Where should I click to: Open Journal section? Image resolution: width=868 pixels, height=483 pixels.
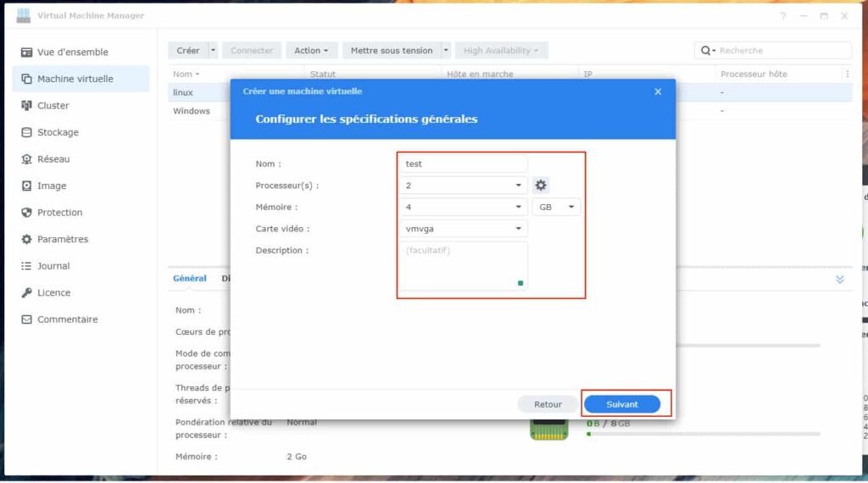point(53,266)
